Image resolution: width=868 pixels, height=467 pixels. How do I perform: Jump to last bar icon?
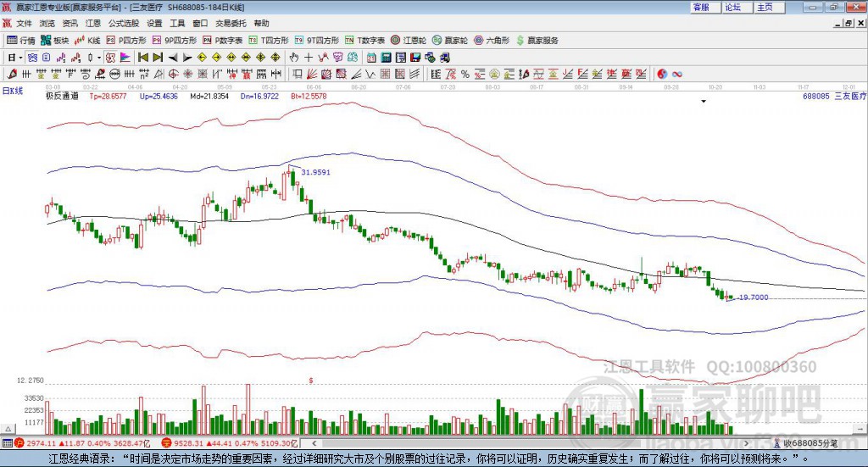pyautogui.click(x=158, y=58)
